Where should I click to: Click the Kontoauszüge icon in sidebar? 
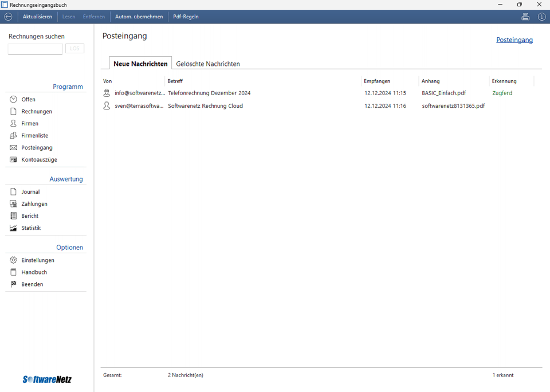pyautogui.click(x=13, y=159)
